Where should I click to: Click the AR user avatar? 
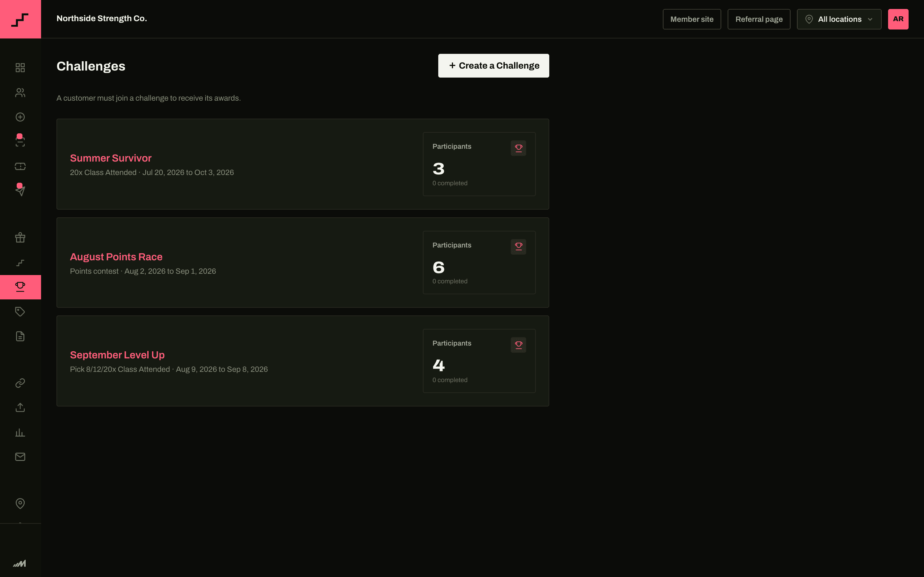[x=898, y=19]
